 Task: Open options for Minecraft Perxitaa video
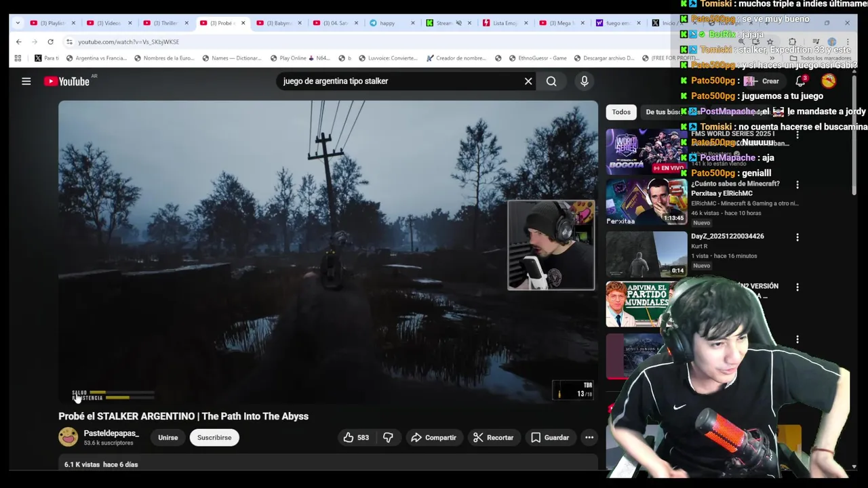797,184
